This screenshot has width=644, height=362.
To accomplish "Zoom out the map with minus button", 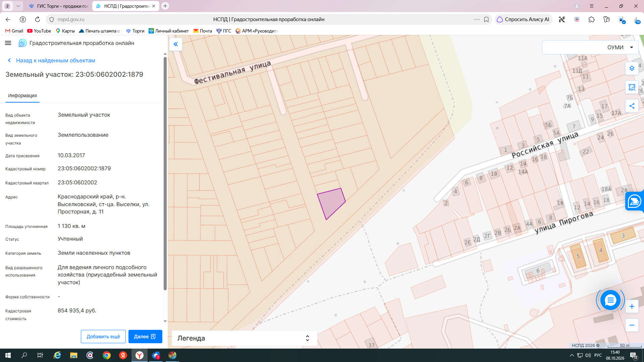I will [632, 325].
